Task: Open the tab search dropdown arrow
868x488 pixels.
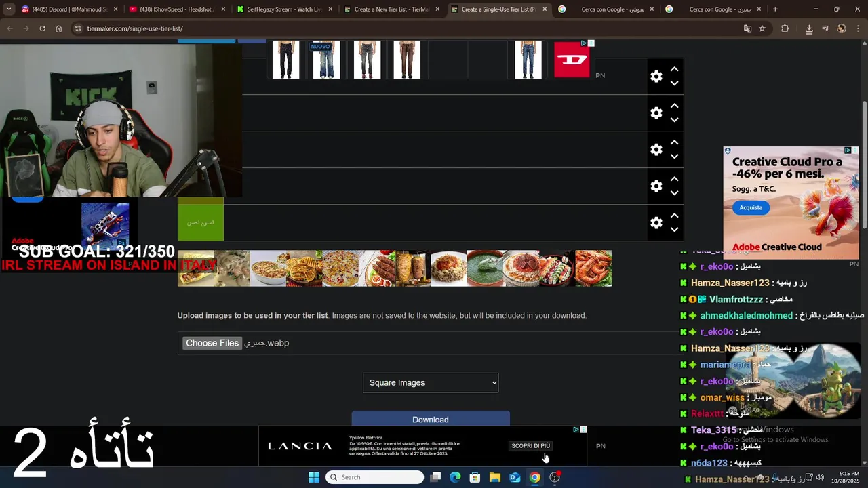Action: pos(9,9)
